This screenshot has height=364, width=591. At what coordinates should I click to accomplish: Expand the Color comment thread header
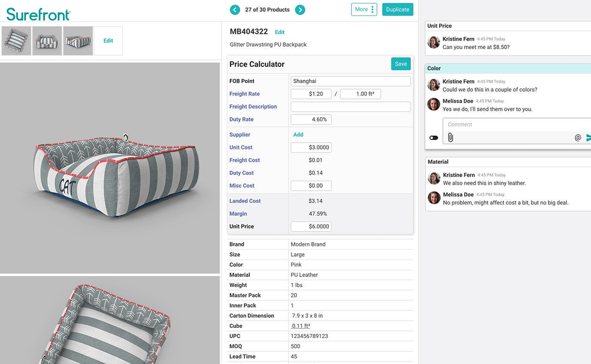point(507,68)
